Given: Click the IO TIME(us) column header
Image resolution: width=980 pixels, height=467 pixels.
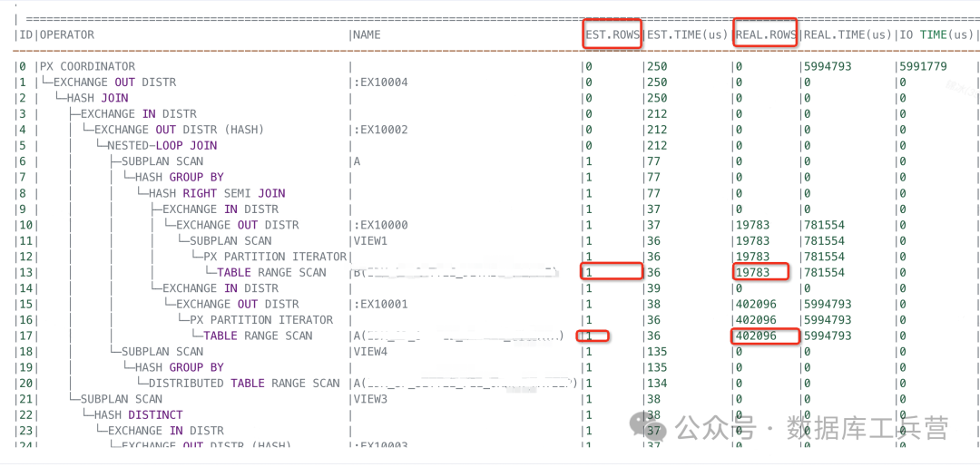Looking at the screenshot, I should tap(935, 35).
